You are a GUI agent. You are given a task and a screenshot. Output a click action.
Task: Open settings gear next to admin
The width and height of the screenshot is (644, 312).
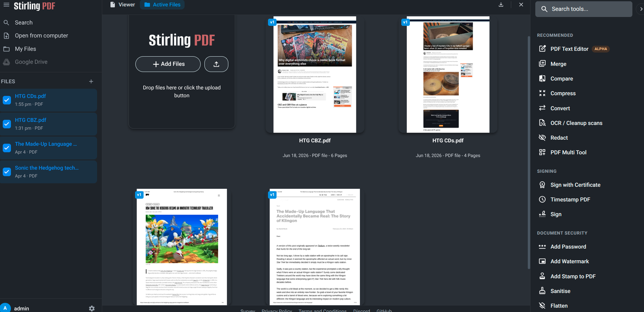(92, 308)
